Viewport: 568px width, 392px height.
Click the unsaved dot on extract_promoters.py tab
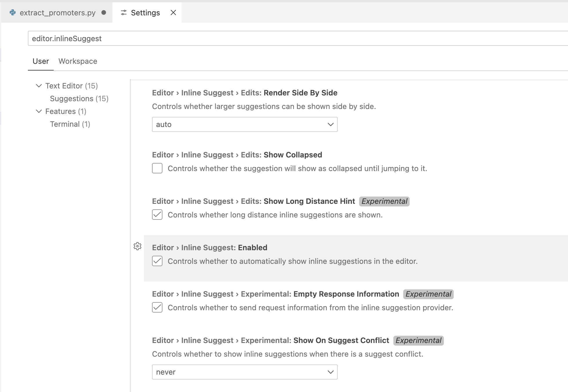(104, 12)
